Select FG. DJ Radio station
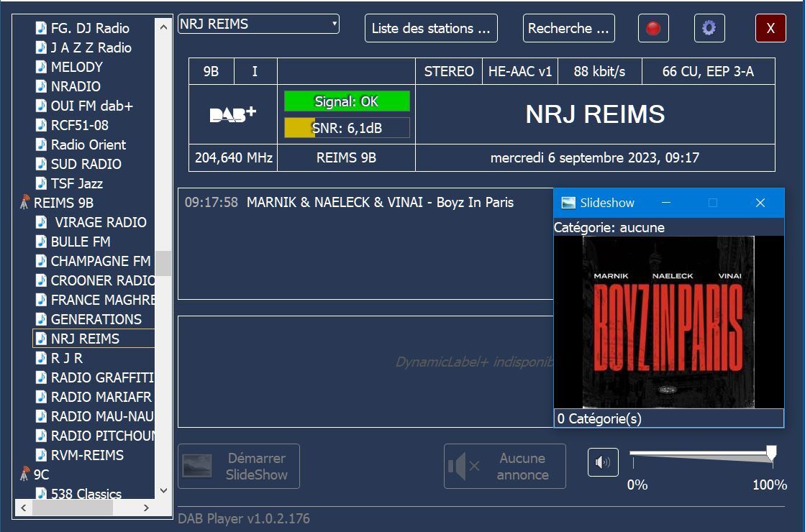The width and height of the screenshot is (805, 532). point(90,28)
